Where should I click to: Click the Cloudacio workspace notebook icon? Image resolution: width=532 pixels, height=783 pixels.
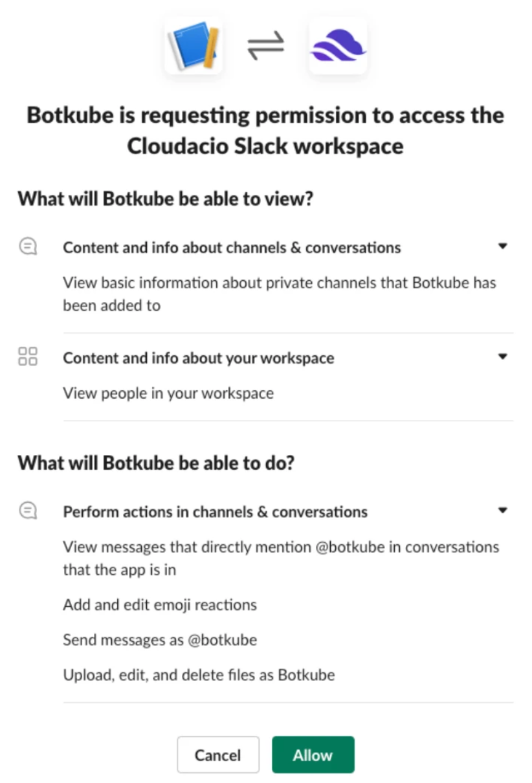(194, 45)
